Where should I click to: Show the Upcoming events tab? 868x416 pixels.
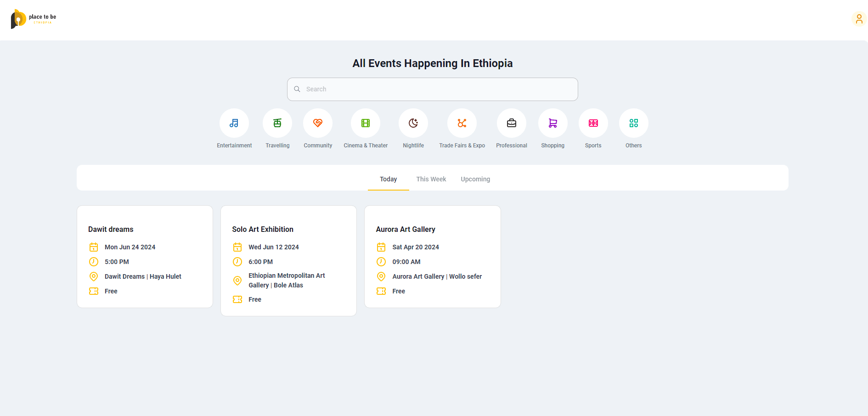coord(475,179)
